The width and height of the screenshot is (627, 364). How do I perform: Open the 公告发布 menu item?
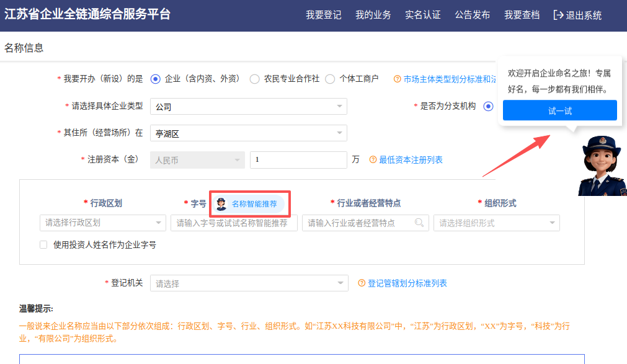472,16
